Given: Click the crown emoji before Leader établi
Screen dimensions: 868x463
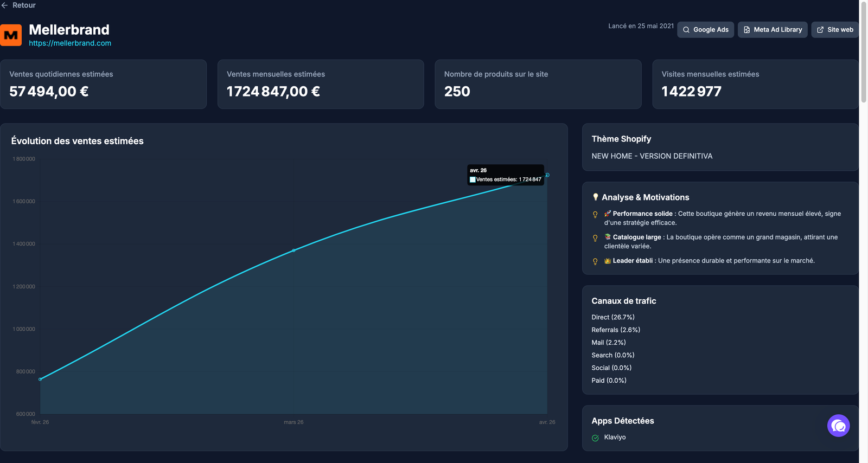Looking at the screenshot, I should pos(608,261).
